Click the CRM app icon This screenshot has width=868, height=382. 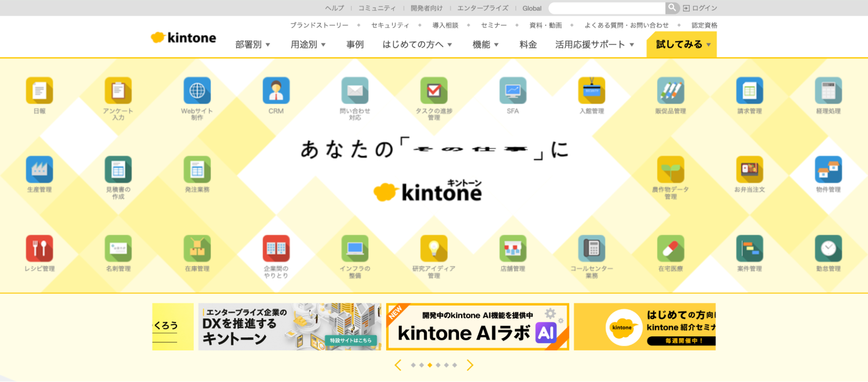[x=276, y=91]
